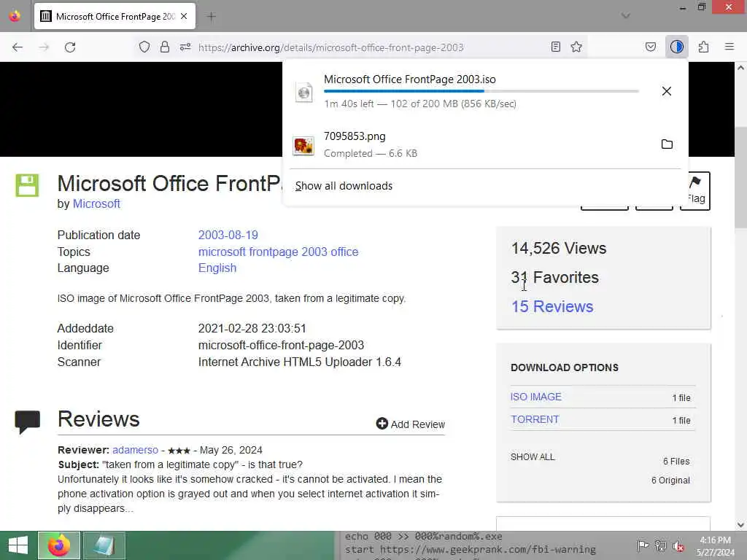Click the Microsoft Office FrontPage 2003.iso name
Viewport: 747px width, 560px height.
pyautogui.click(x=410, y=79)
